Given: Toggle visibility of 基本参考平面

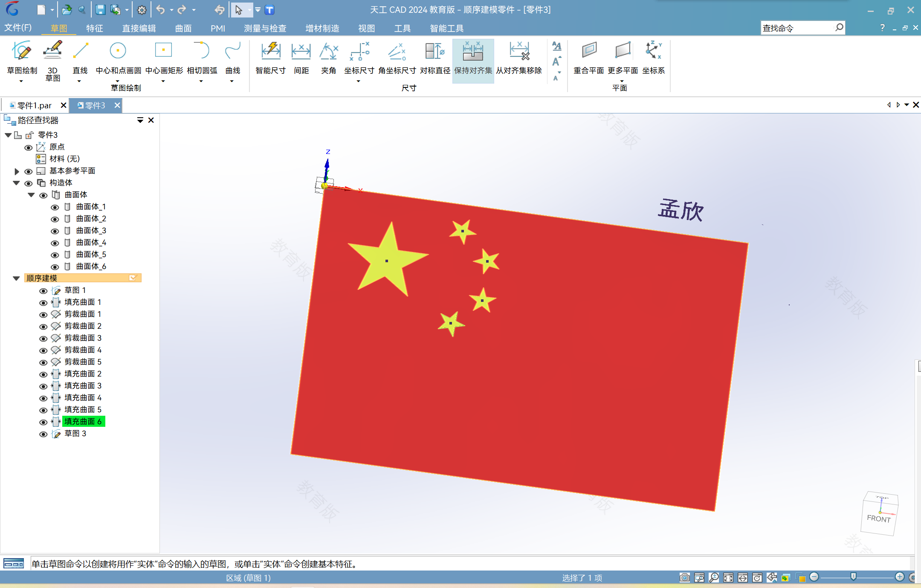Looking at the screenshot, I should (x=28, y=171).
